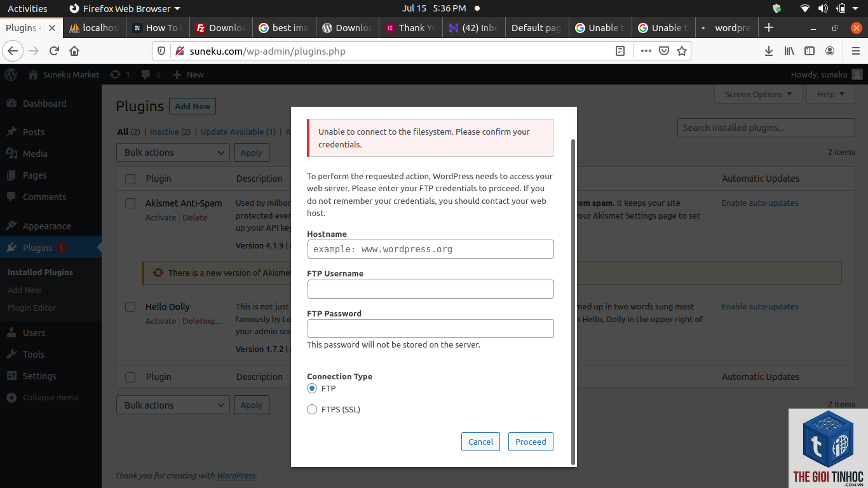868x488 pixels.
Task: Open the tracking protection shield icon
Action: [x=161, y=51]
